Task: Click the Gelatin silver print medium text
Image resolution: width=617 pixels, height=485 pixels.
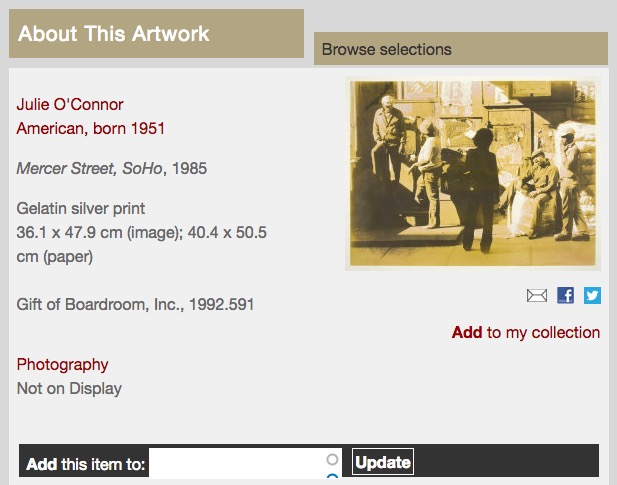Action: 81,208
